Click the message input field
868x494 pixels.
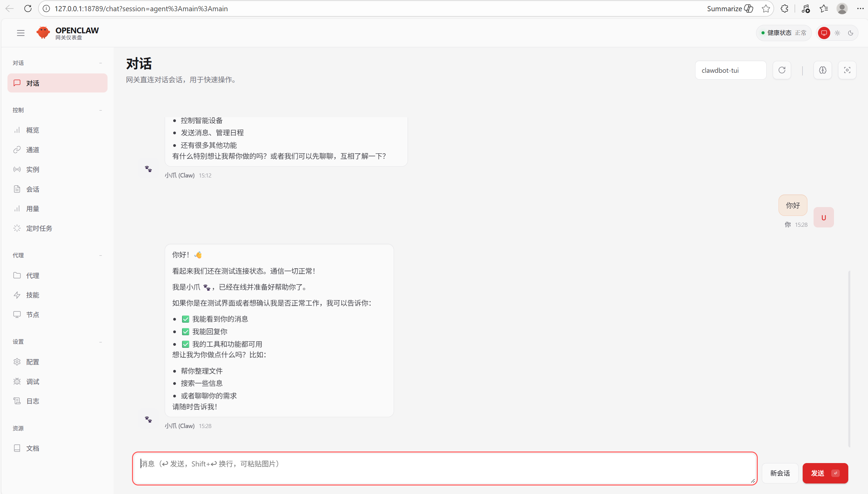(444, 468)
